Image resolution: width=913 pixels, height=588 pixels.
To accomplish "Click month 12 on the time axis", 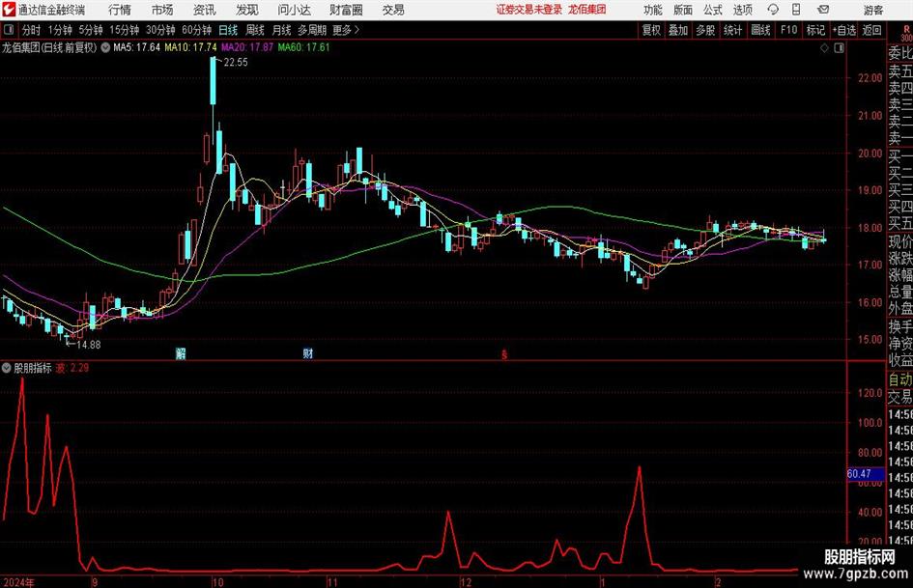I will [x=466, y=582].
